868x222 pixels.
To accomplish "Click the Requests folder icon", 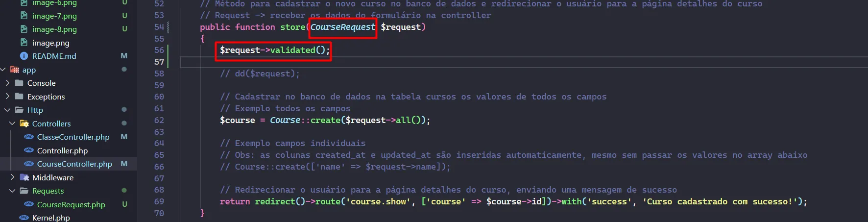I will (24, 191).
